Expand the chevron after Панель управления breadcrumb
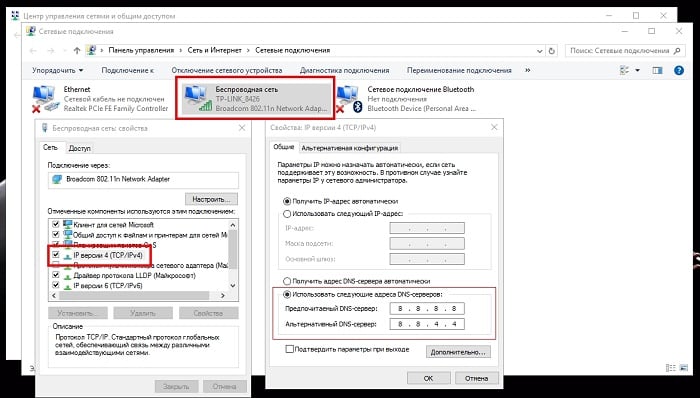The image size is (700, 398). click(181, 51)
